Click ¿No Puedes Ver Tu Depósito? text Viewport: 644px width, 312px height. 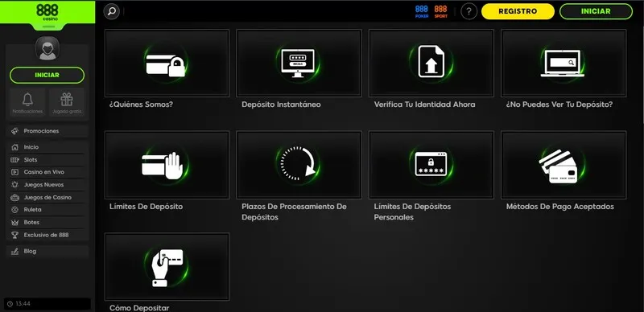pyautogui.click(x=559, y=105)
